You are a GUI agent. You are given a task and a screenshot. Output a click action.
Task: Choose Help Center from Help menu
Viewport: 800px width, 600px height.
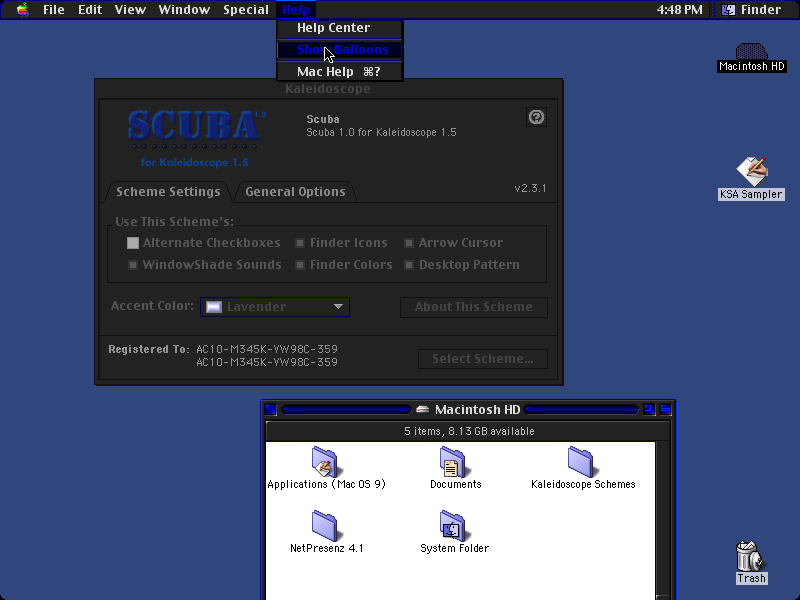click(340, 28)
